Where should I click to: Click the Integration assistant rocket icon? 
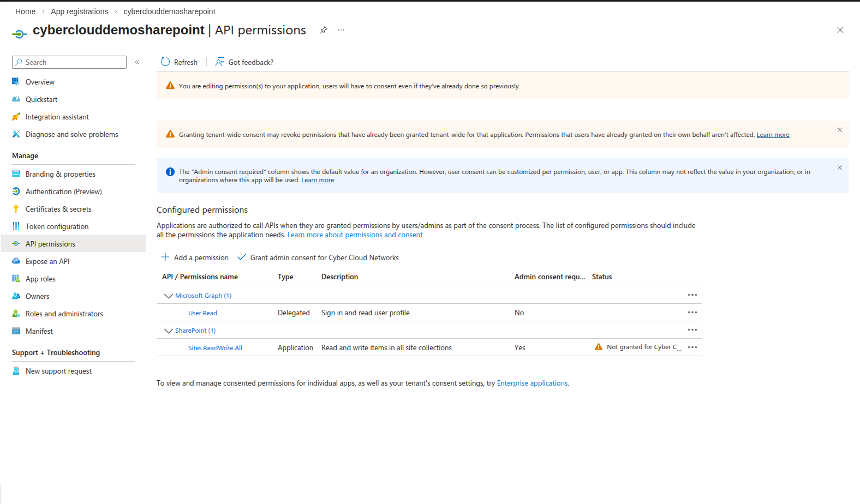click(x=16, y=117)
